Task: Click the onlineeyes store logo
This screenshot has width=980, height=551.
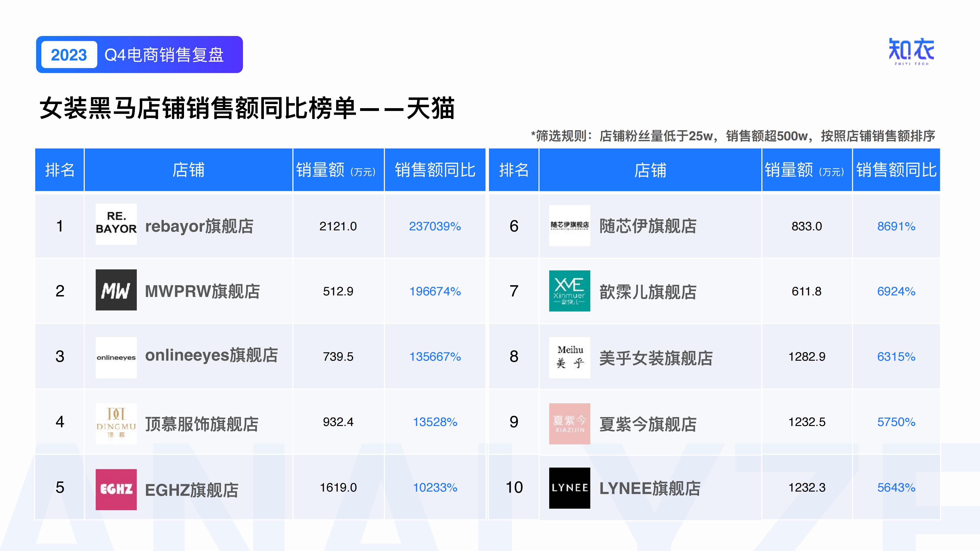Action: tap(116, 357)
